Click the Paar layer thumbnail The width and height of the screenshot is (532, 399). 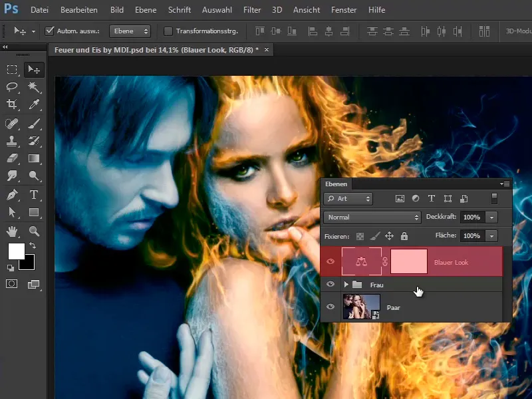point(362,307)
